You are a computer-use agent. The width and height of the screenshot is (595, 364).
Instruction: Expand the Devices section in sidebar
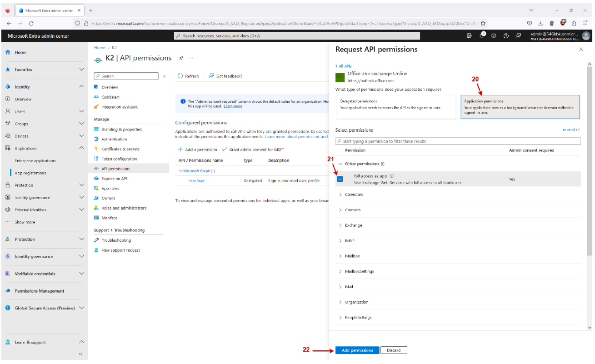tap(81, 136)
